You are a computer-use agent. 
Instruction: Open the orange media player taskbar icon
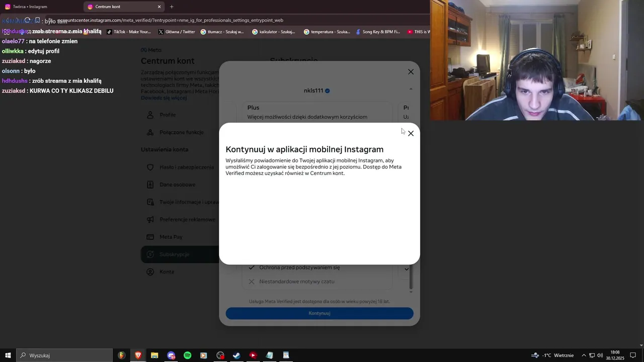point(203,355)
